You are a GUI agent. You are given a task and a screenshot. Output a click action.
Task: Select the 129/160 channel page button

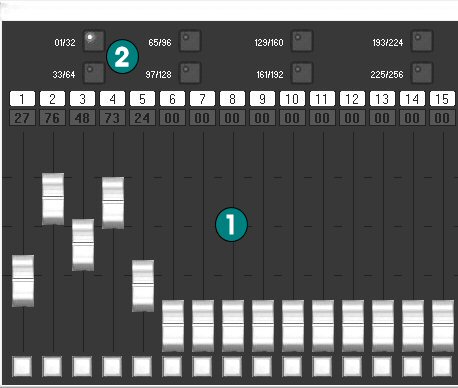coord(302,41)
